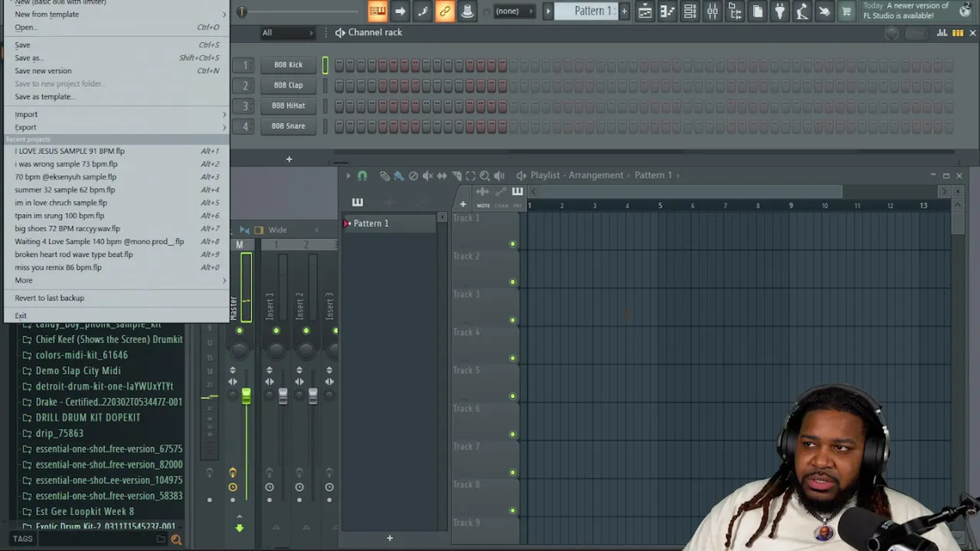Click the Insert 2 mixer fader
This screenshot has width=980, height=551.
[x=312, y=396]
